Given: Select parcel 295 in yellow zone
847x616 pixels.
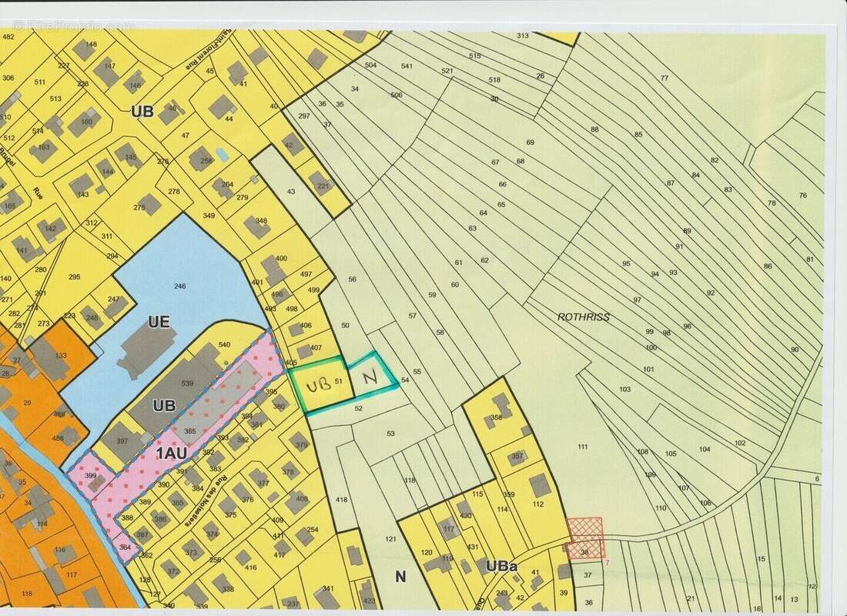Looking at the screenshot, I should pyautogui.click(x=74, y=277).
